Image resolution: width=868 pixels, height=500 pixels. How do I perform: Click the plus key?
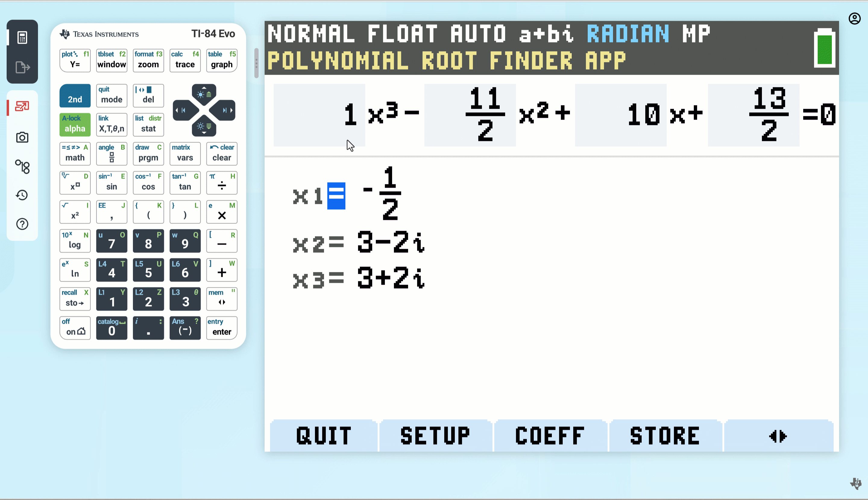pos(222,270)
